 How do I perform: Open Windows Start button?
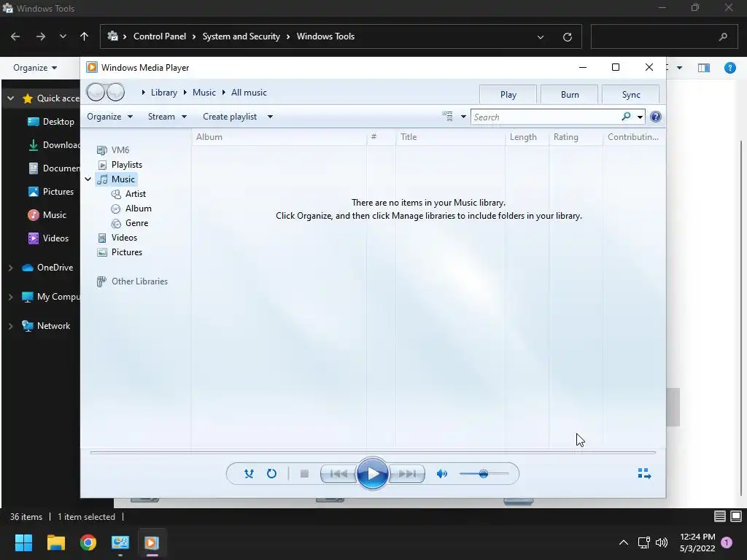click(23, 542)
